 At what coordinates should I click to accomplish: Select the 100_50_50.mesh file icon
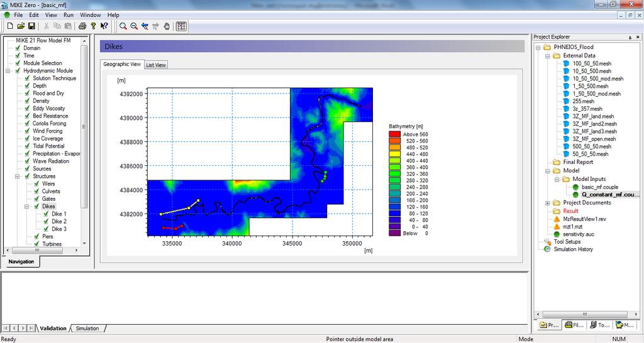(567, 63)
